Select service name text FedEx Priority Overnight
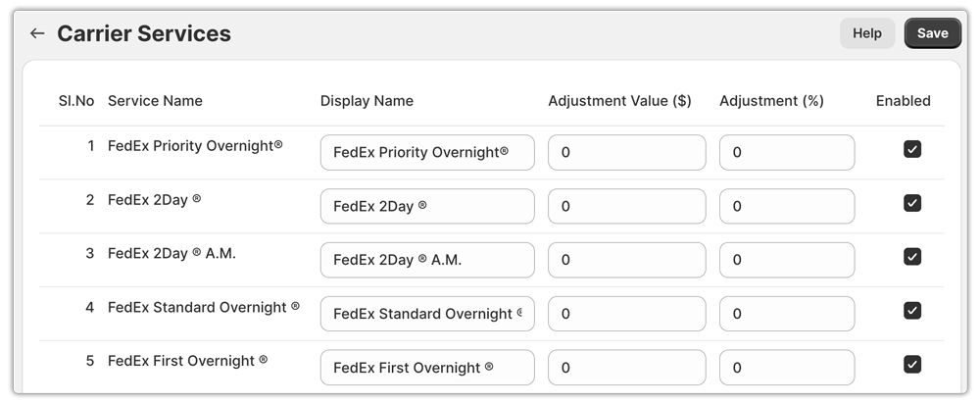 [195, 146]
